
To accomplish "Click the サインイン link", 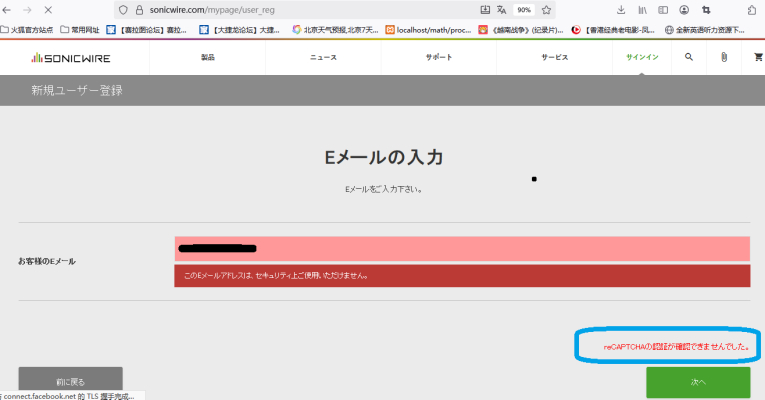I will (x=642, y=58).
